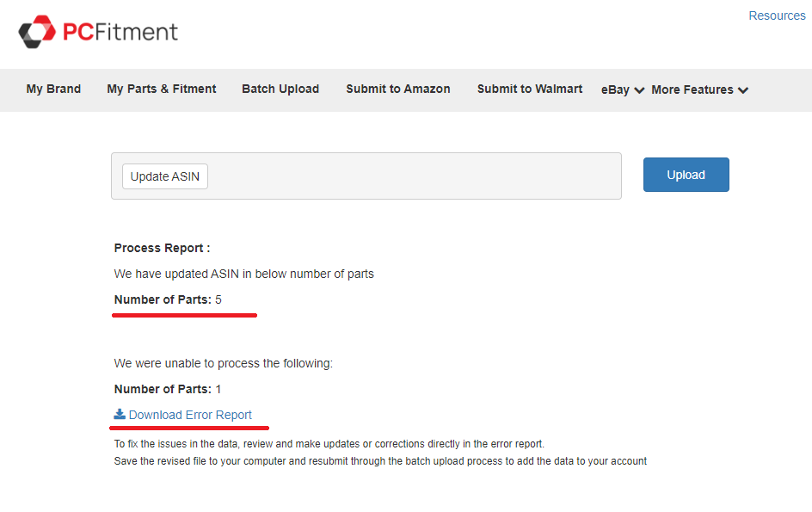The height and width of the screenshot is (512, 812).
Task: Switch to Batch Upload section
Action: (x=280, y=89)
